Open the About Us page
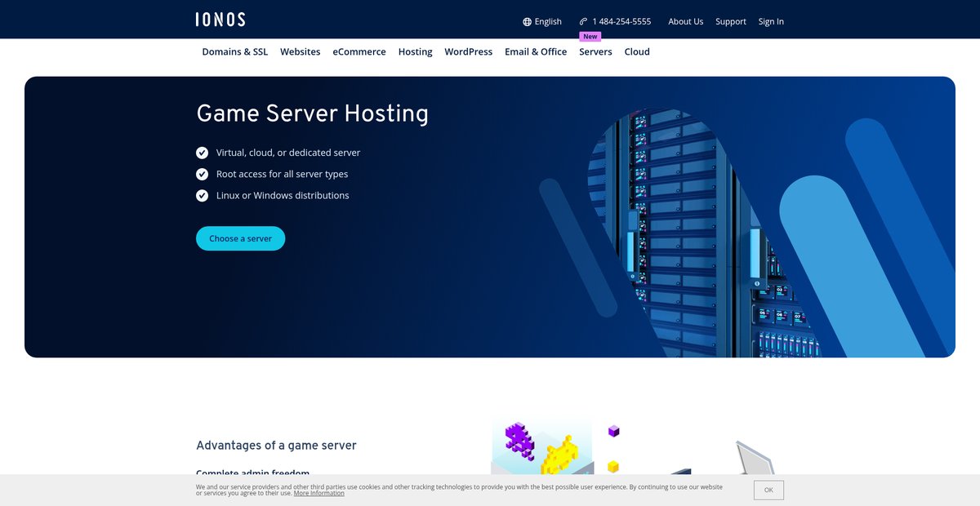Image resolution: width=980 pixels, height=506 pixels. (685, 22)
